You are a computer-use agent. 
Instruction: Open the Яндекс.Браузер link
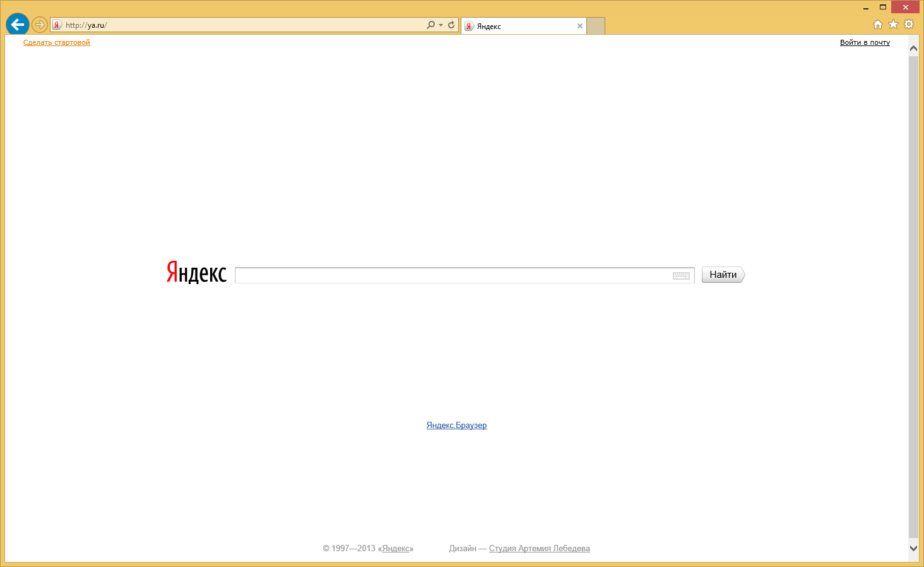click(456, 426)
